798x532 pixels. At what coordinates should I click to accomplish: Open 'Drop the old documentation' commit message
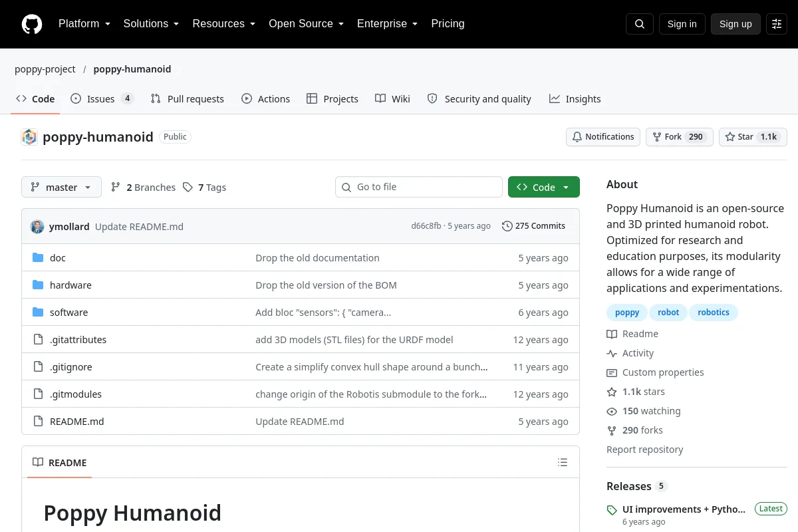coord(317,258)
